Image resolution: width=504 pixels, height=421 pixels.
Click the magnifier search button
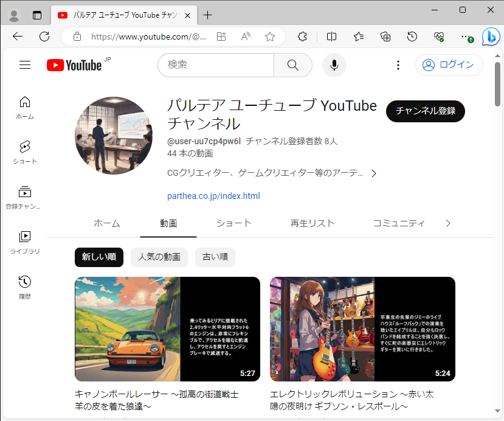(x=293, y=65)
